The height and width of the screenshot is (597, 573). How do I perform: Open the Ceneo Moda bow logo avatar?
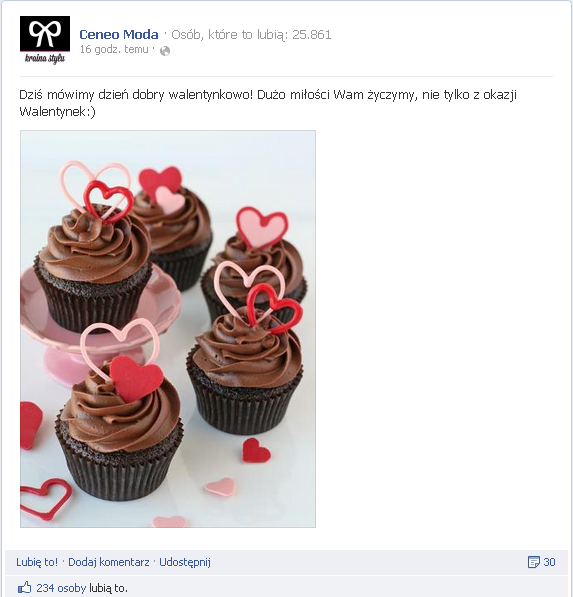(45, 40)
